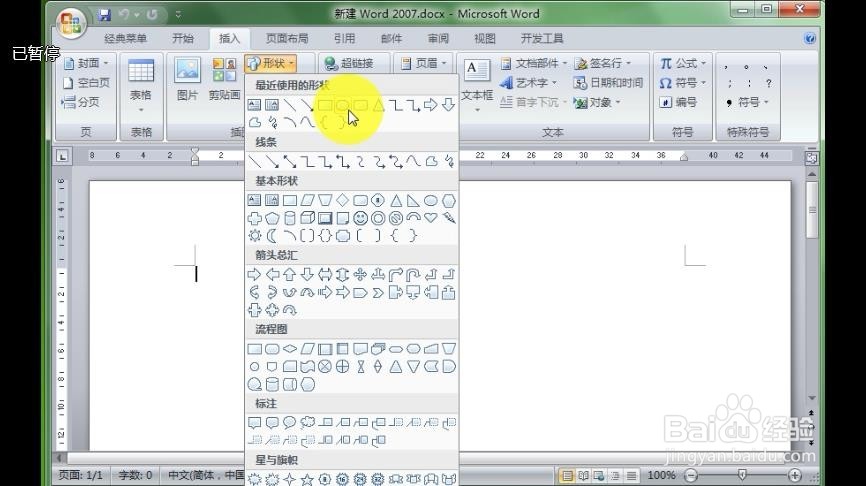The height and width of the screenshot is (486, 866).
Task: Select the straight line in Lines section
Action: pyautogui.click(x=254, y=161)
